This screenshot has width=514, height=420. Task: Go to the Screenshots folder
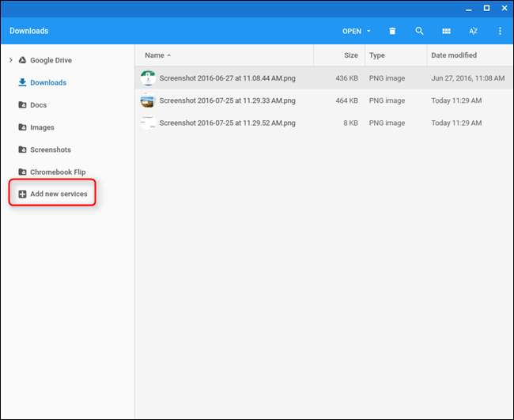(50, 149)
